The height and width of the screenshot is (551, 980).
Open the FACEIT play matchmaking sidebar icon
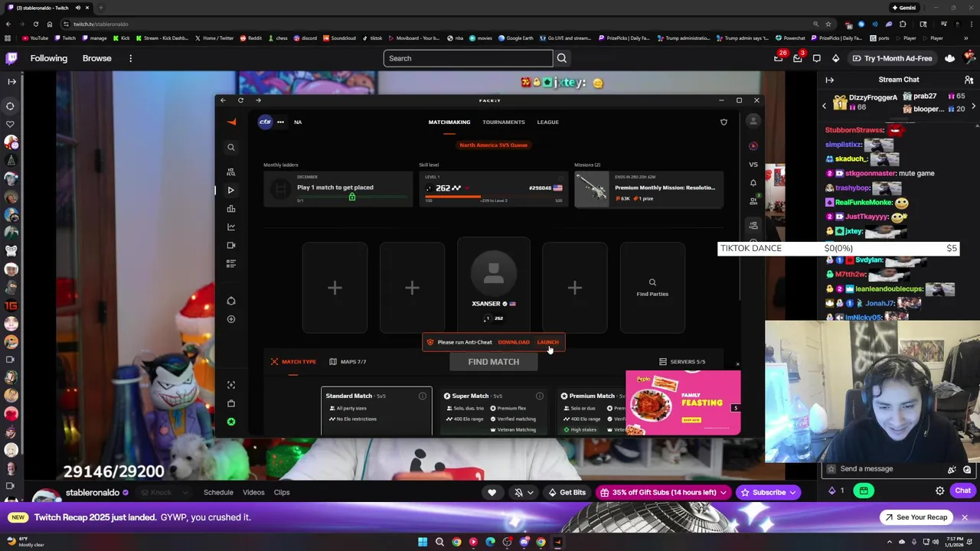coord(231,190)
